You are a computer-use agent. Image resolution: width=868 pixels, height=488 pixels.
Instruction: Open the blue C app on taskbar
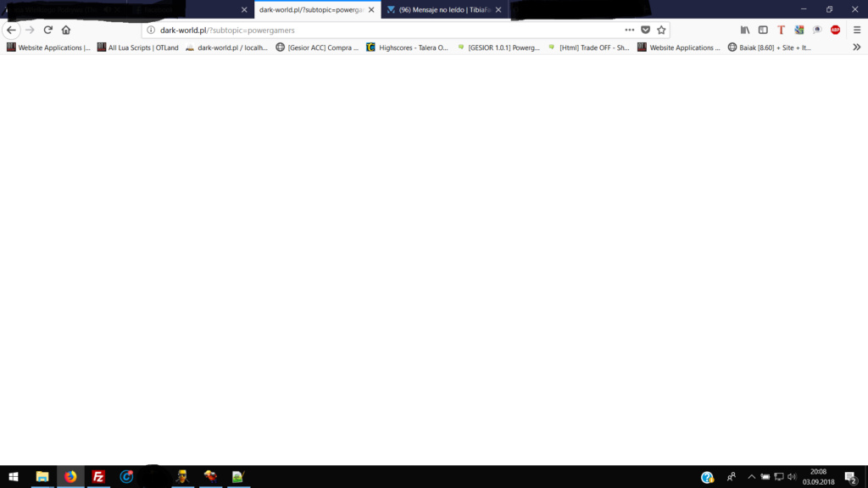(126, 476)
